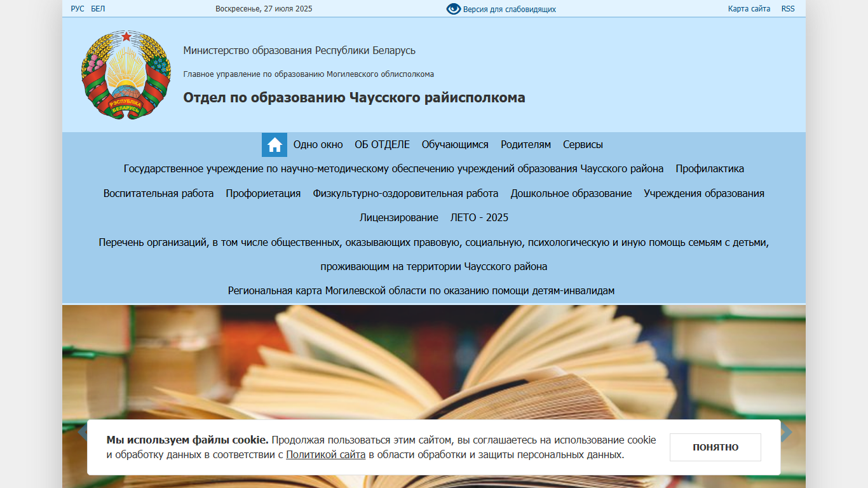Image resolution: width=868 pixels, height=488 pixels.
Task: Open the Учреждения образования menu item
Action: [x=704, y=193]
